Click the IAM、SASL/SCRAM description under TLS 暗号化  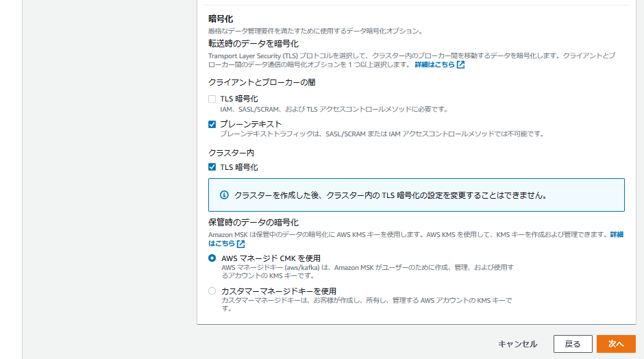pyautogui.click(x=334, y=109)
